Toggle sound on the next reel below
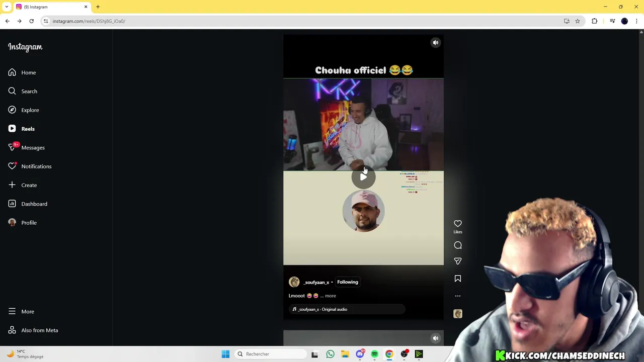 [x=436, y=338]
